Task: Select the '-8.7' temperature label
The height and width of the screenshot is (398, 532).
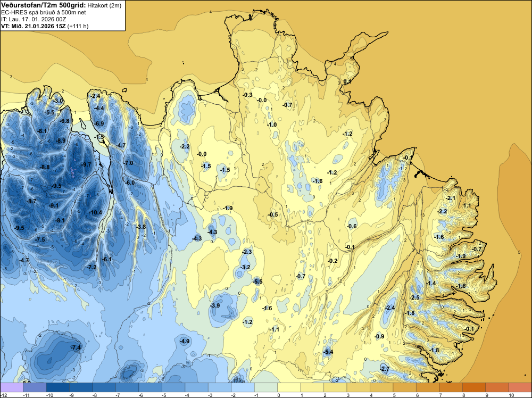Action: click(x=31, y=201)
